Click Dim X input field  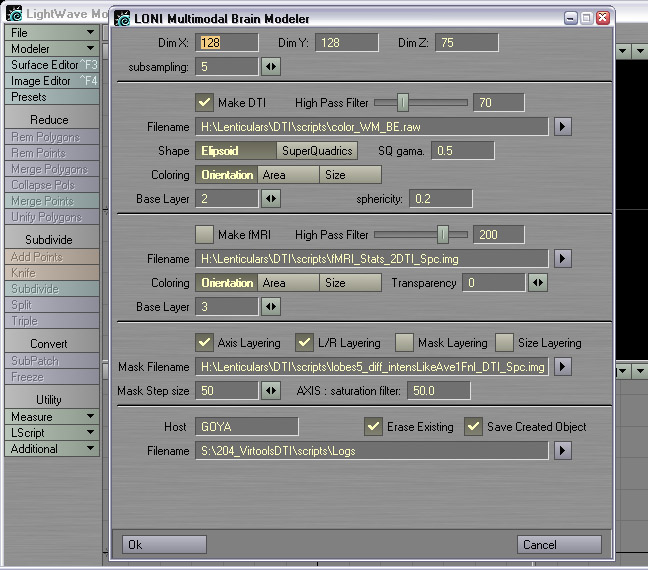(x=227, y=43)
